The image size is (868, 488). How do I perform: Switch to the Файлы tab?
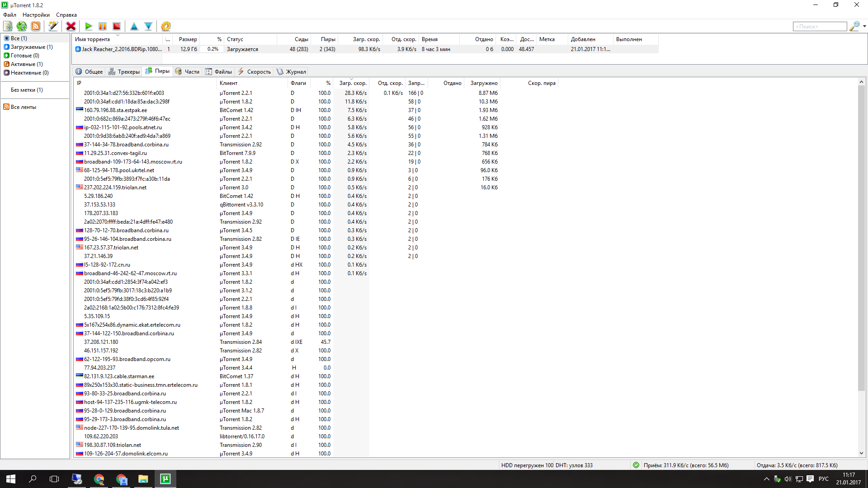click(218, 71)
